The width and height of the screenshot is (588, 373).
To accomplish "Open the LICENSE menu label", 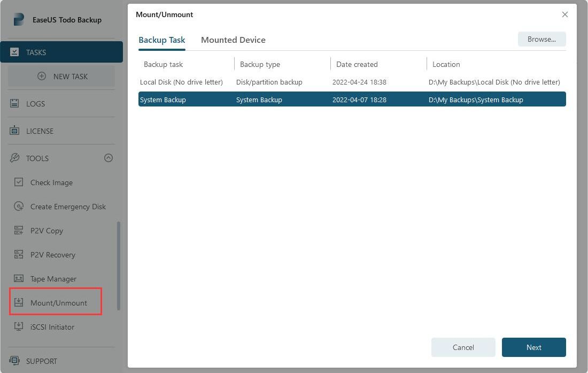I will pos(40,131).
